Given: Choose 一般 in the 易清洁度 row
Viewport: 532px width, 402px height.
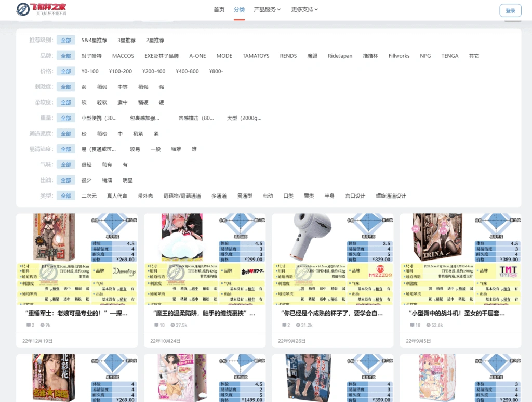Looking at the screenshot, I should click(156, 149).
